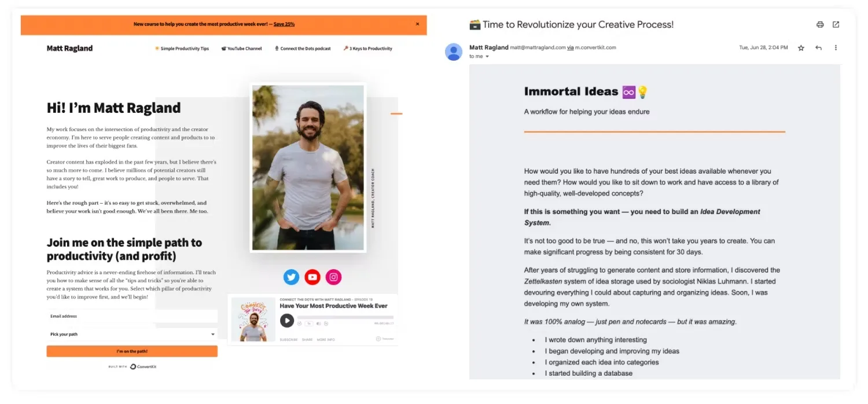868x404 pixels.
Task: Open the email's three-dot more options menu
Action: click(x=836, y=48)
